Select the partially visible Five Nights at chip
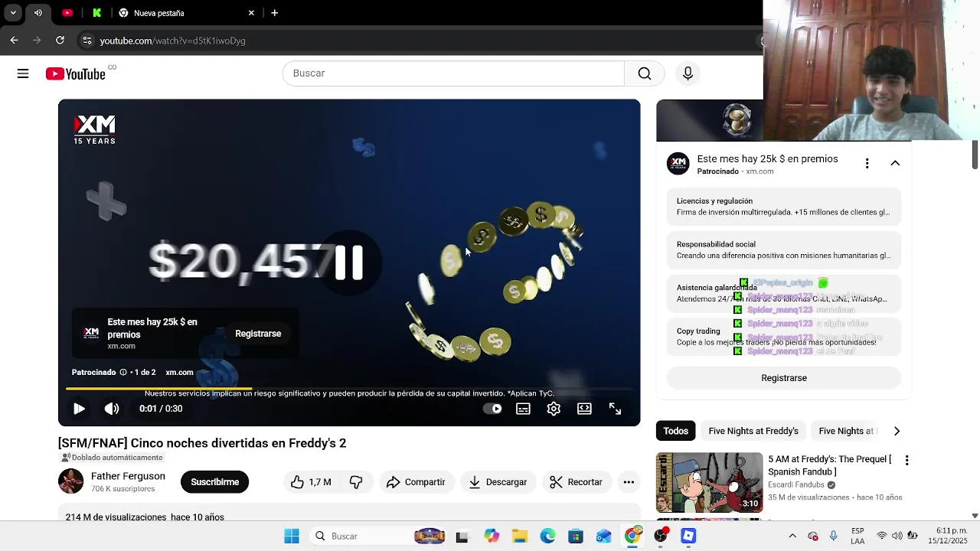 click(845, 431)
